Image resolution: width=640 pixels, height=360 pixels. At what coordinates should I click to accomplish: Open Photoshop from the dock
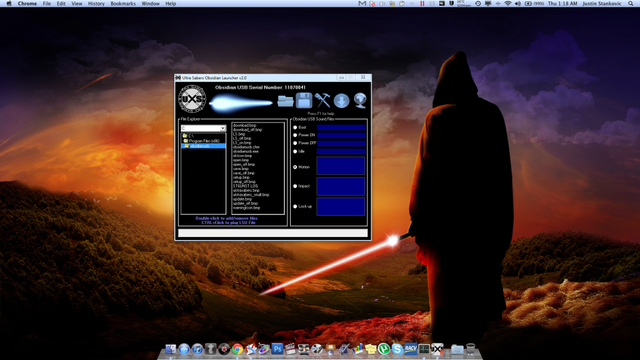coord(277,349)
